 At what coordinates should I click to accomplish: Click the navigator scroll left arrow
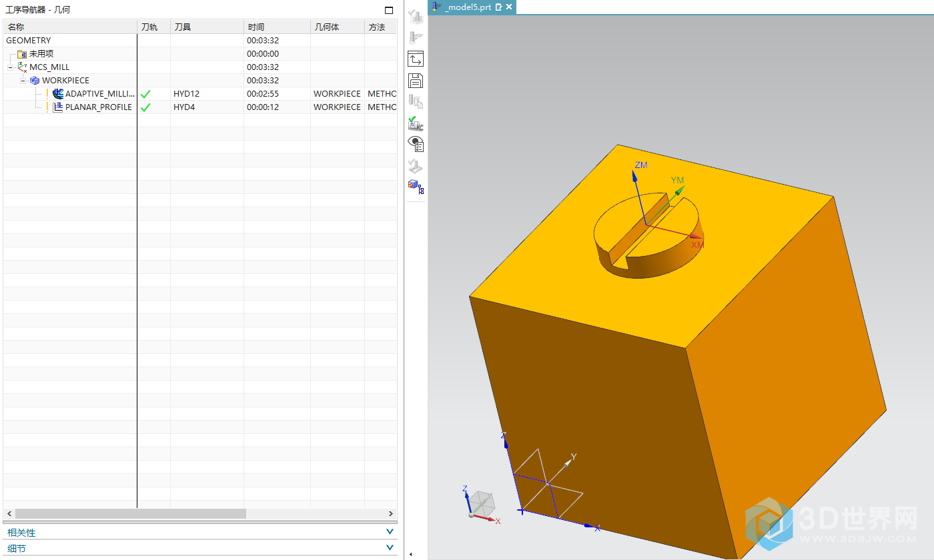click(9, 514)
